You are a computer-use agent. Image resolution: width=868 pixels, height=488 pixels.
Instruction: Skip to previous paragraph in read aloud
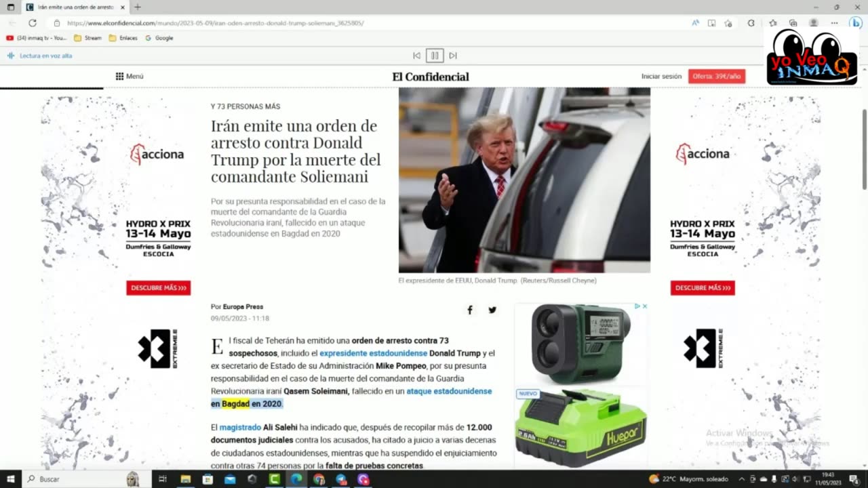point(417,56)
